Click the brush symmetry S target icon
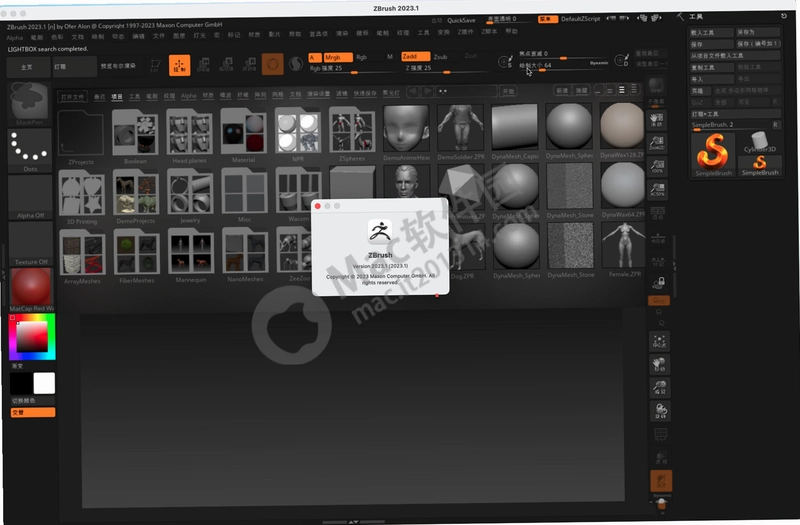Viewport: 800px width, 525px height. pos(505,62)
